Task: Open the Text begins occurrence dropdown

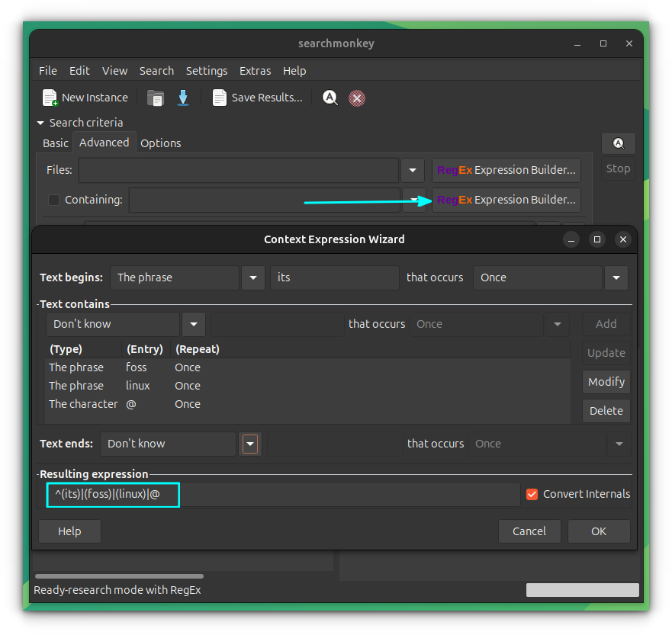Action: click(616, 277)
